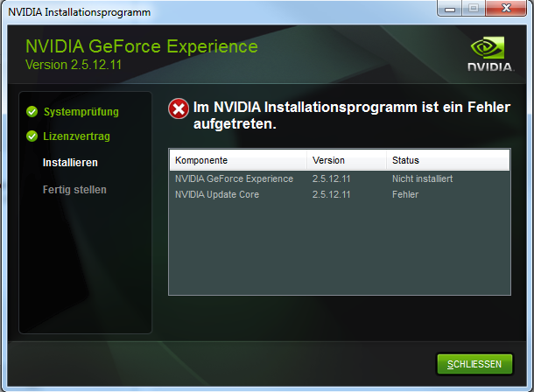Click the red error cross icon
This screenshot has width=534, height=392.
pos(179,108)
